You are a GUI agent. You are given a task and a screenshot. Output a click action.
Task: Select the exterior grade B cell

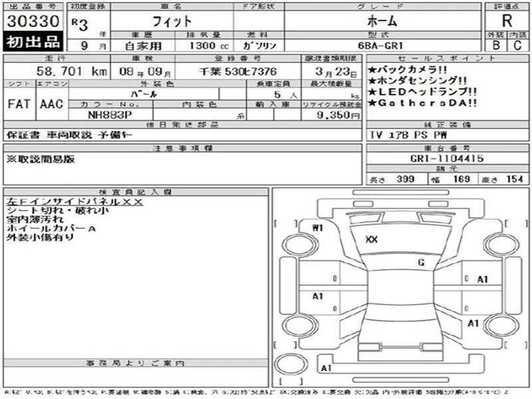click(x=497, y=45)
